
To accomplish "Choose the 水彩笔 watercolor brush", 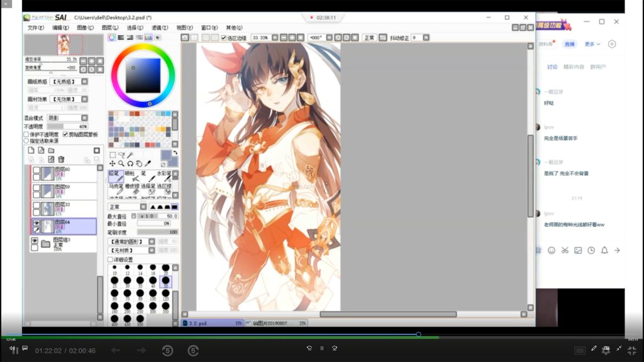I will click(x=163, y=176).
